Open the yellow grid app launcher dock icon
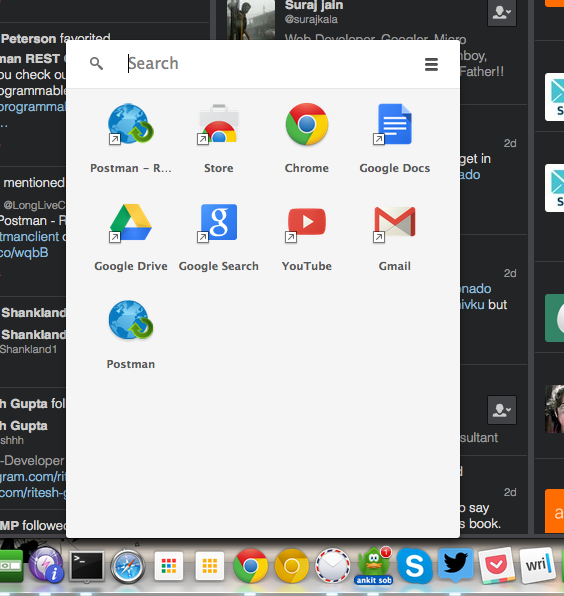Image resolution: width=564 pixels, height=596 pixels. [x=209, y=566]
